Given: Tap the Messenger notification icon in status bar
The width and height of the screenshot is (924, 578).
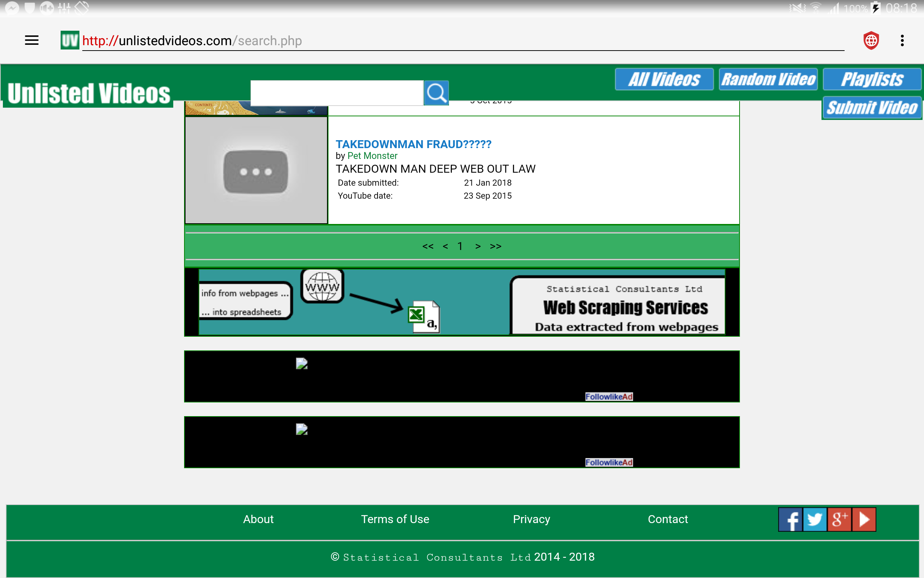Looking at the screenshot, I should tap(12, 8).
